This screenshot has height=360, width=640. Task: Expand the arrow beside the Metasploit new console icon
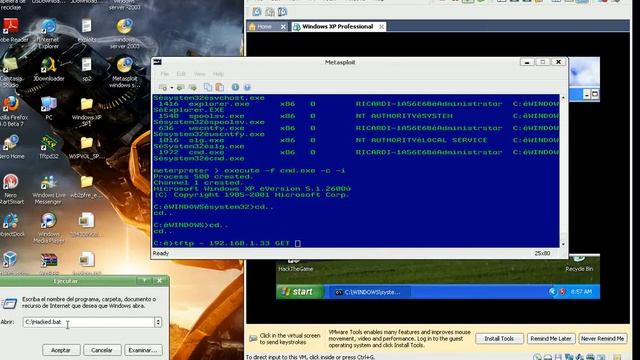(x=172, y=87)
